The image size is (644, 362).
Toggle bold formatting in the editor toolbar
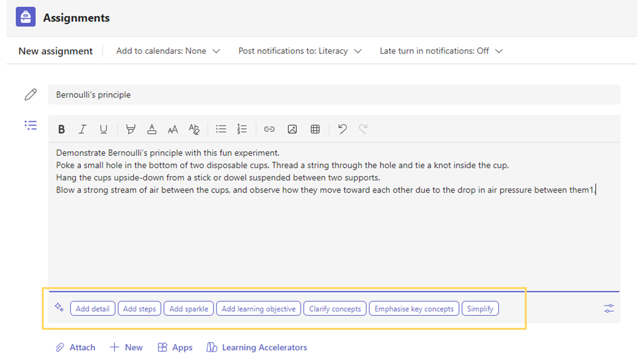(61, 129)
